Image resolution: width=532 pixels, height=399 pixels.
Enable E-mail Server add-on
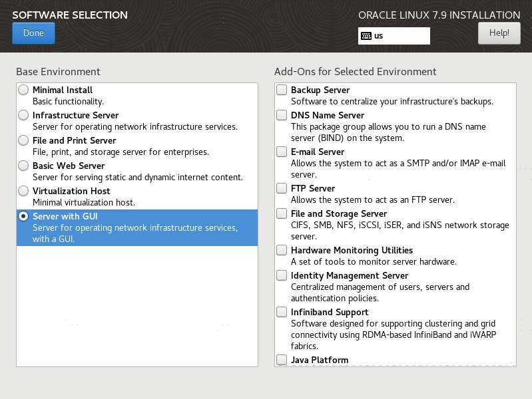pos(282,152)
